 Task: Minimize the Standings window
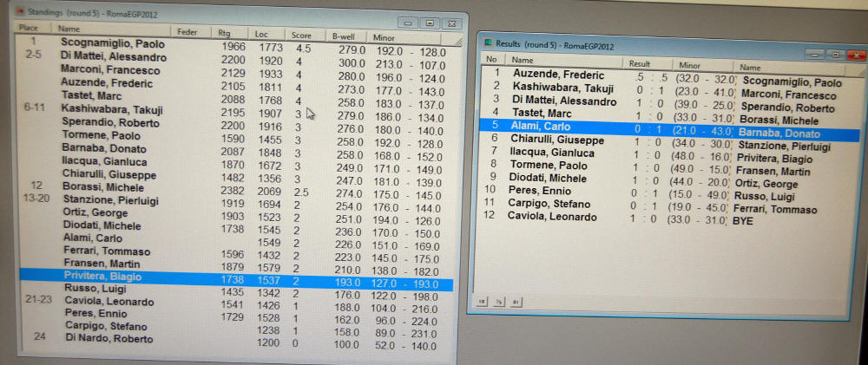pos(409,23)
